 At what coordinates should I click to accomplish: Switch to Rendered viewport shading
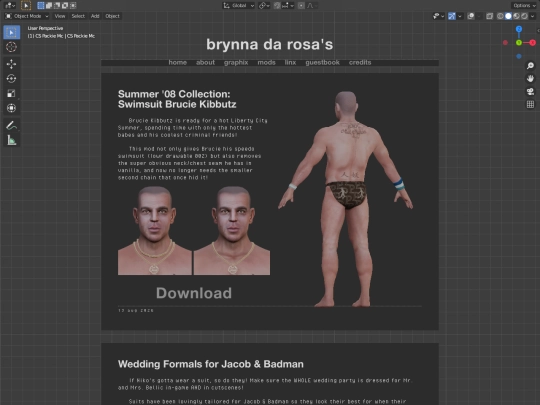(524, 16)
